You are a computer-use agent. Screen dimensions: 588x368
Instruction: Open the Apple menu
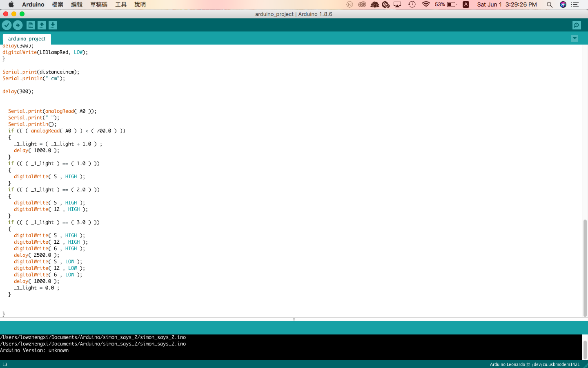[x=11, y=4]
